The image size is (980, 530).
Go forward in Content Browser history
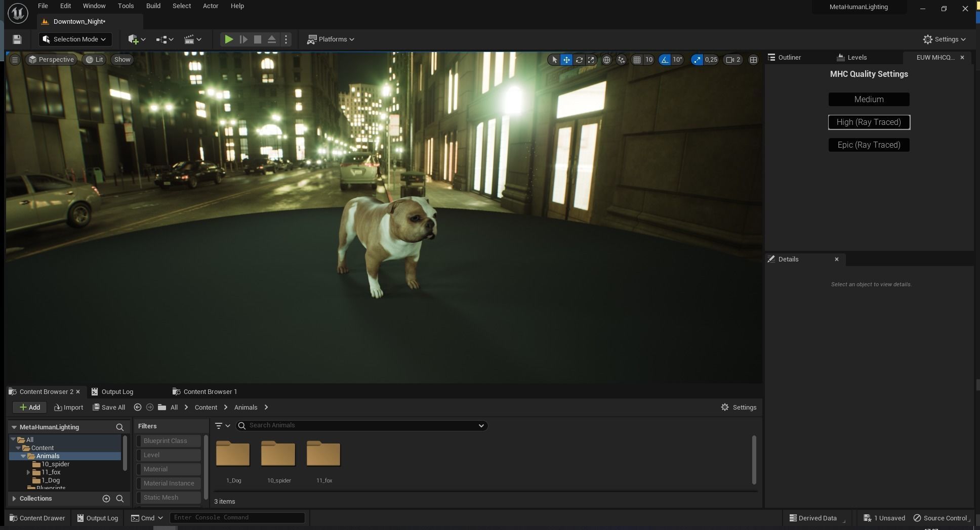click(150, 408)
